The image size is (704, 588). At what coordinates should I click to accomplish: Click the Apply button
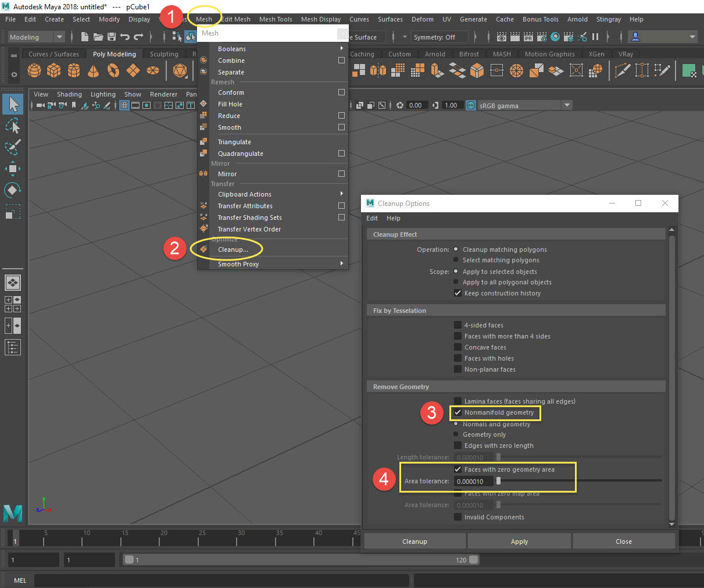(519, 541)
